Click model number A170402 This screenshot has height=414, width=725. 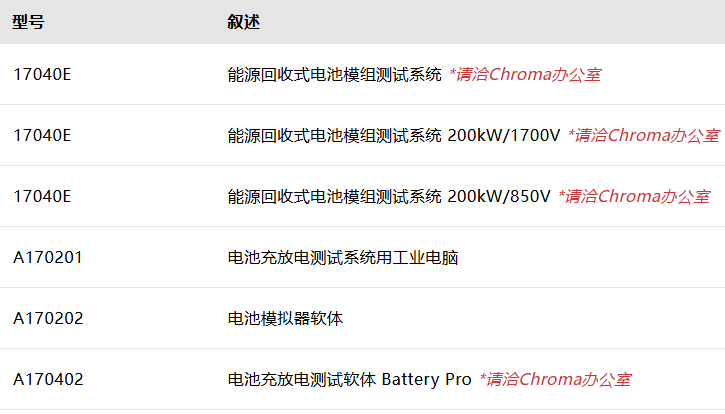48,380
